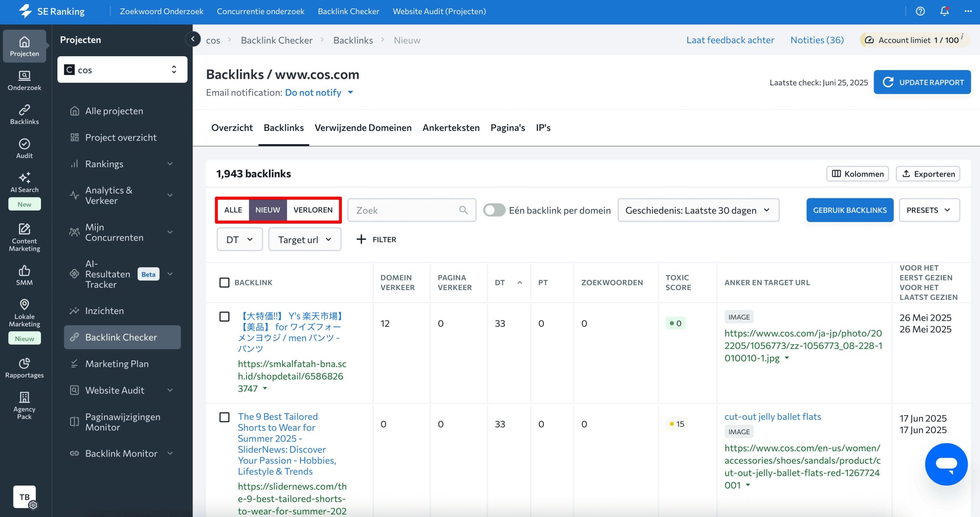
Task: Switch to the IP's tab
Action: tap(543, 128)
